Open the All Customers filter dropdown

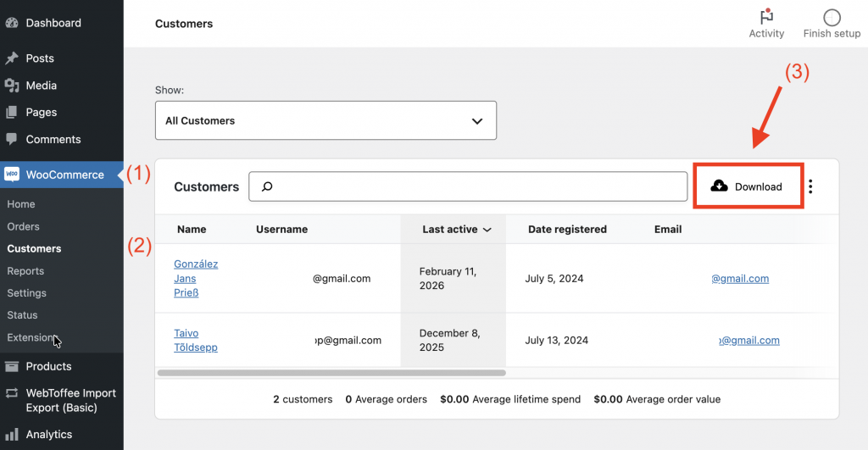click(x=325, y=120)
